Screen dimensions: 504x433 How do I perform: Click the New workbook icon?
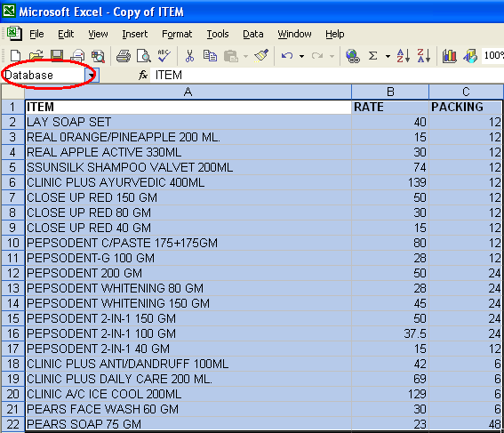pyautogui.click(x=15, y=56)
